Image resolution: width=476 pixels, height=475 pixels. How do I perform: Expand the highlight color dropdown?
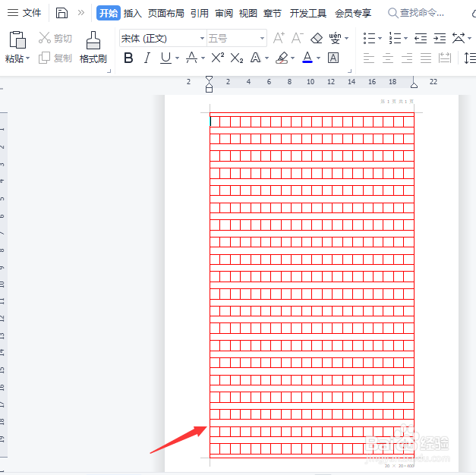(292, 58)
